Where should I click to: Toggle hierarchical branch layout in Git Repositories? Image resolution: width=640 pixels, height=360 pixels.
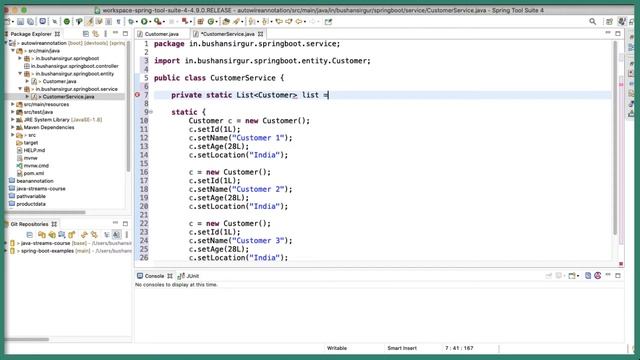(x=106, y=235)
